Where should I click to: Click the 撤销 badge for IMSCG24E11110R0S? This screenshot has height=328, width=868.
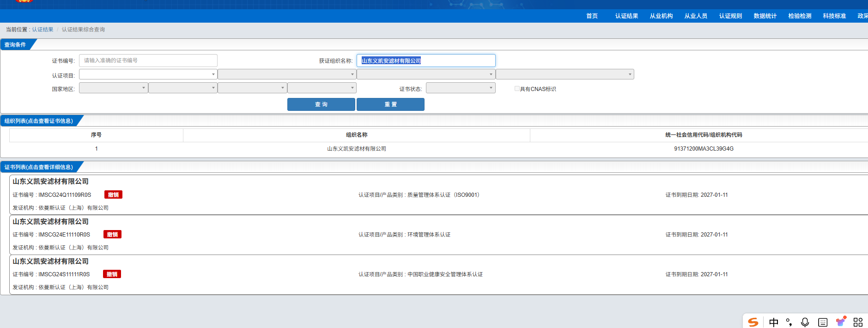click(112, 235)
